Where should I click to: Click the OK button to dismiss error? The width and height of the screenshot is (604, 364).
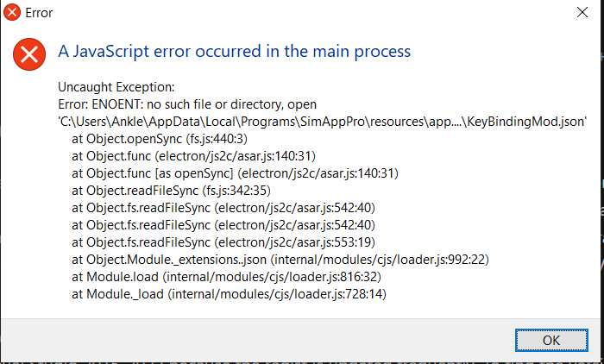pos(551,340)
